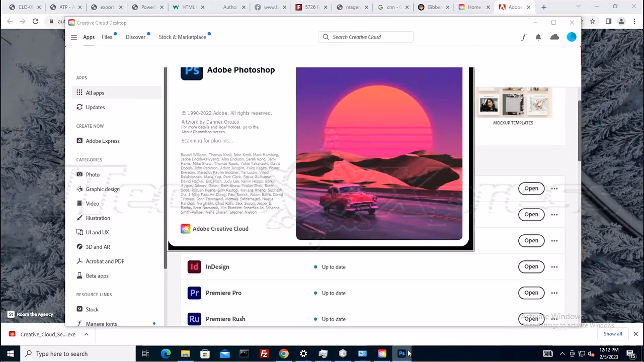The image size is (644, 362).
Task: Click Photoshop icon in Windows taskbar
Action: [401, 354]
